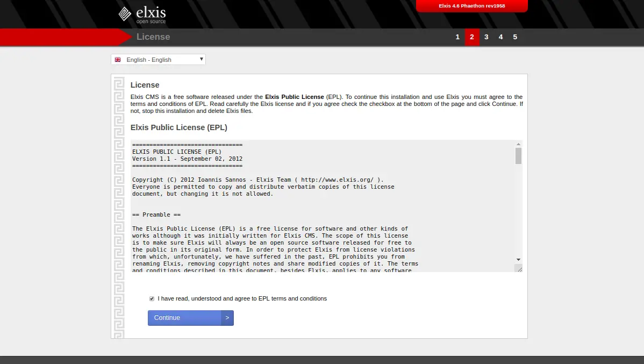
Task: Click the 'I have read, understood and agree' label
Action: tap(242, 299)
